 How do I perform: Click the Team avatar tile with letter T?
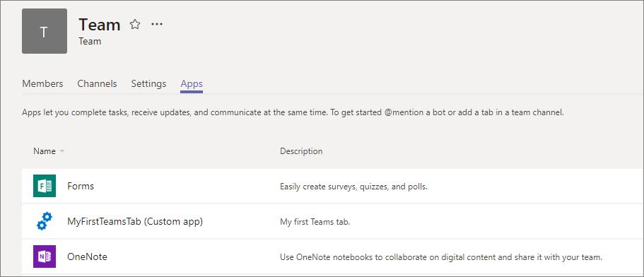pos(45,31)
